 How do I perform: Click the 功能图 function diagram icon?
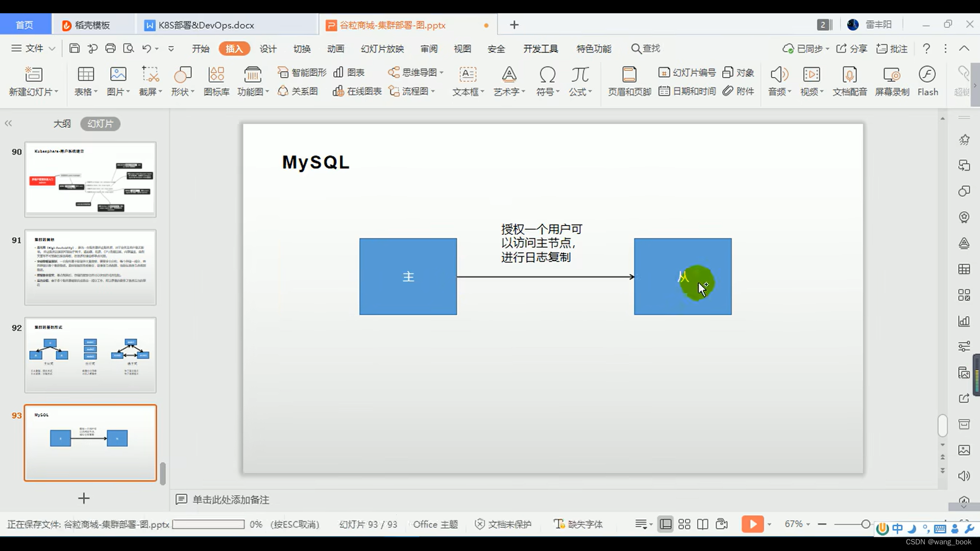253,81
